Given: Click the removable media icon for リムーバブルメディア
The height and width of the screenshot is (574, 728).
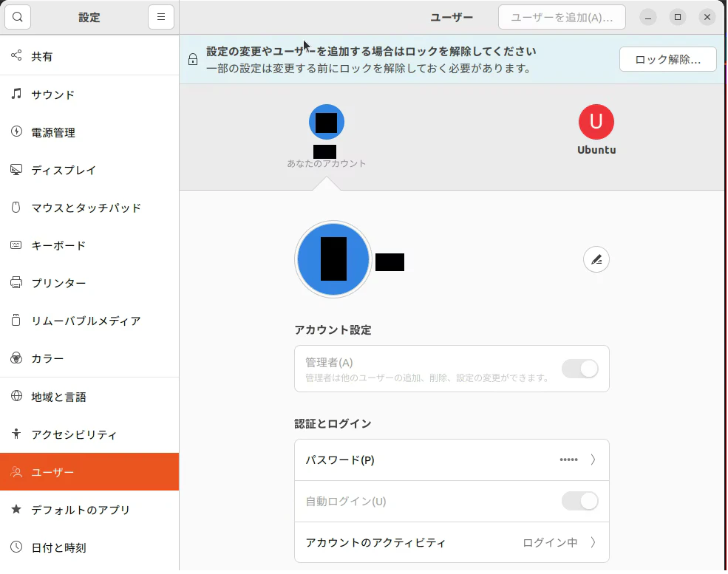Looking at the screenshot, I should 16,320.
